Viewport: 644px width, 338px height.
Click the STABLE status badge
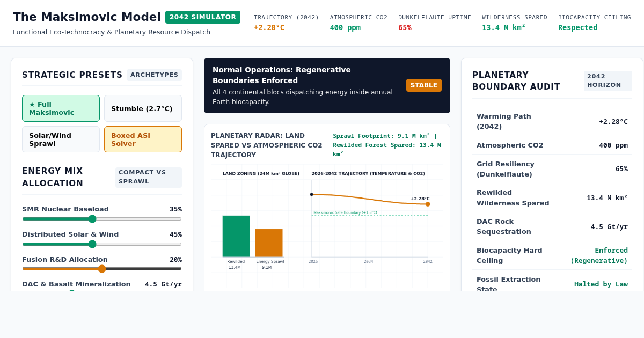[x=424, y=85]
